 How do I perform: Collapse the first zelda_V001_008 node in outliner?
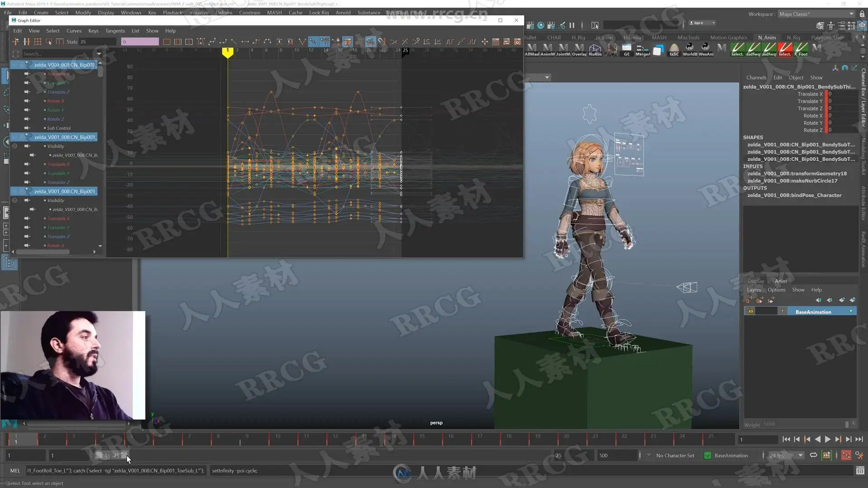14,65
